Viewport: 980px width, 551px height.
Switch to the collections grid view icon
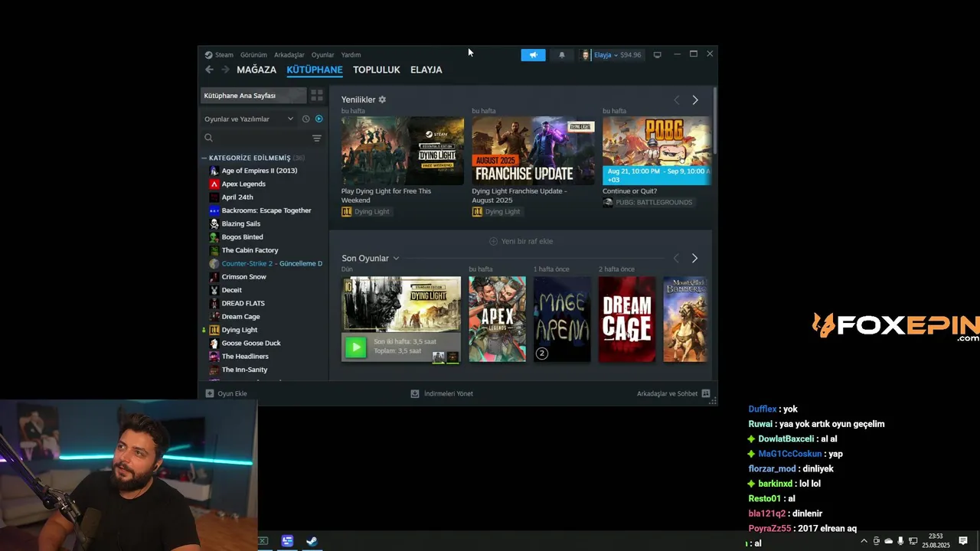click(317, 96)
